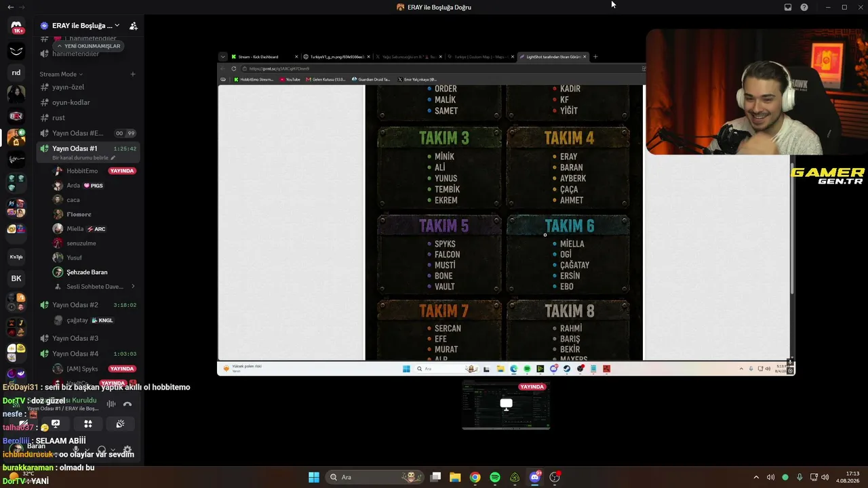
Task: Open Chrome from the taskbar
Action: [x=475, y=477]
